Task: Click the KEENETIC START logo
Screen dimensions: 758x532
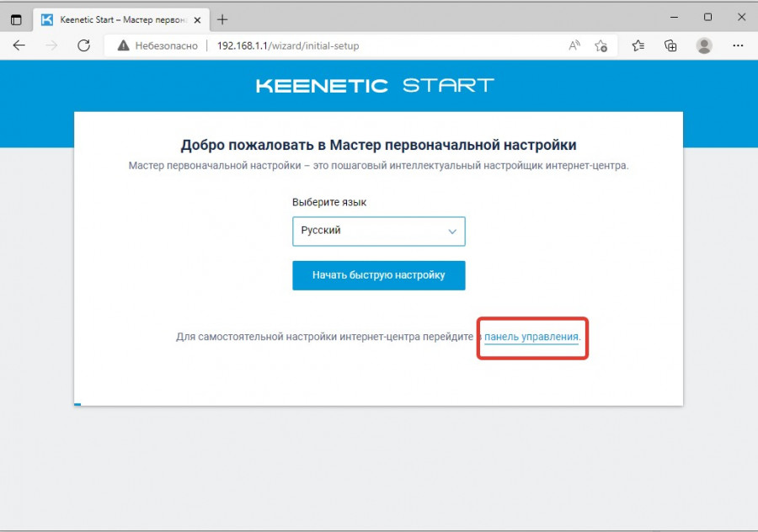Action: click(x=375, y=85)
